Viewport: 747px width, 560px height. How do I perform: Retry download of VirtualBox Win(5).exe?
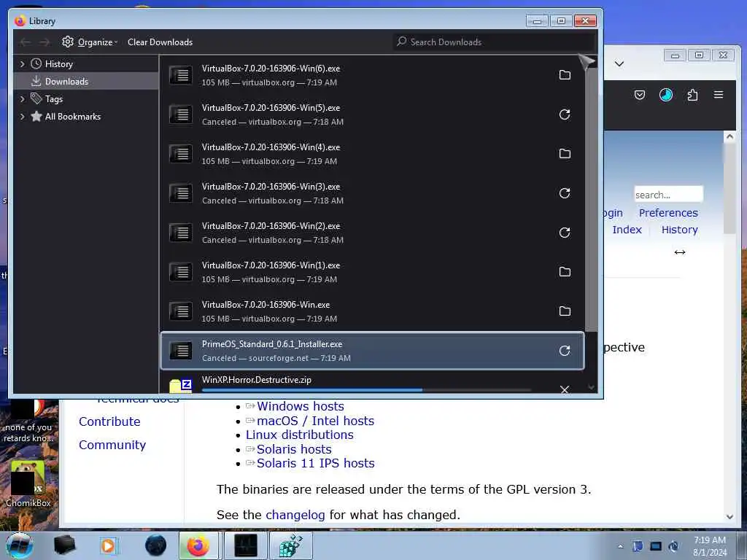[565, 114]
